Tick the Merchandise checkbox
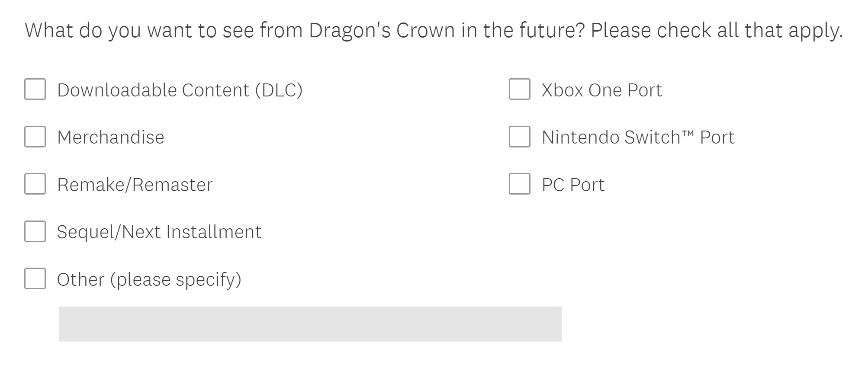 coord(35,137)
